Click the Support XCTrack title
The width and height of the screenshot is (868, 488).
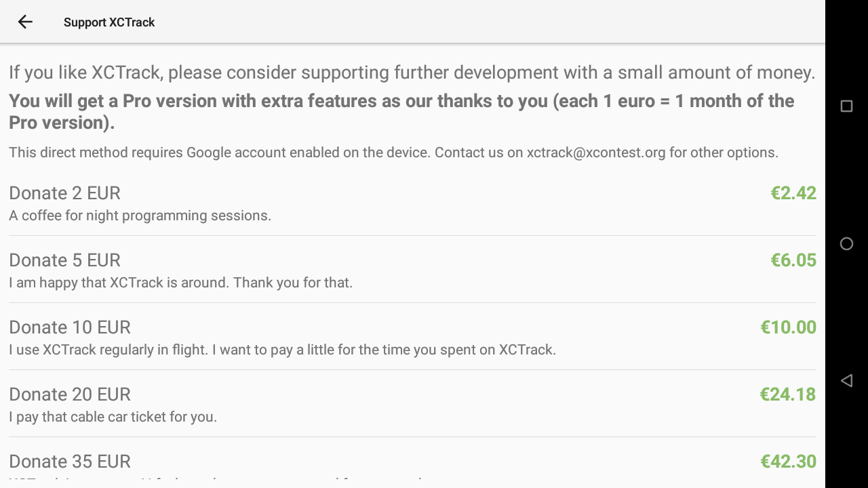pyautogui.click(x=109, y=22)
